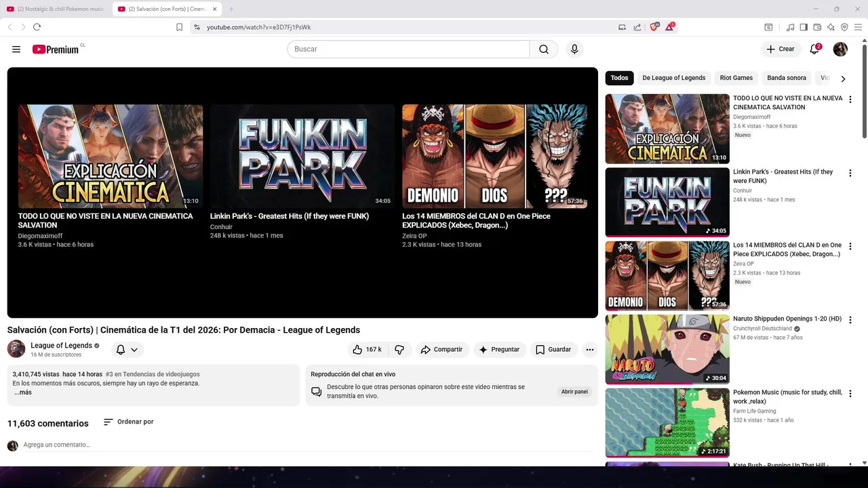Click Crunchyroll Deutschland channel name
This screenshot has width=868, height=488.
[763, 329]
